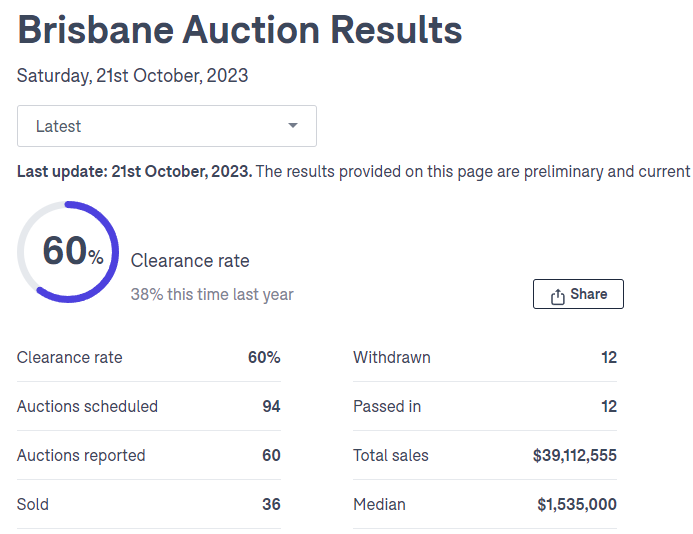Click the $39,112,555 total sales value

[x=575, y=455]
